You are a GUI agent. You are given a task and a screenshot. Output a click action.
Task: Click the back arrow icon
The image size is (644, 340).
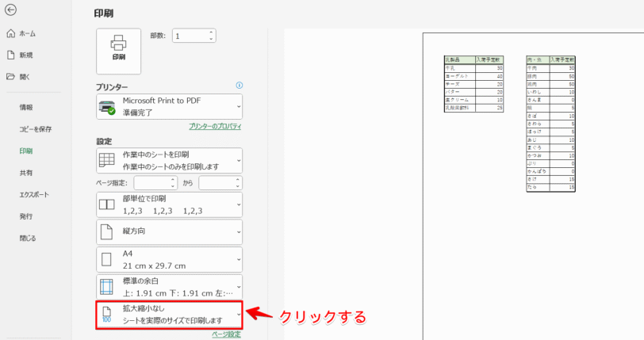[10, 10]
